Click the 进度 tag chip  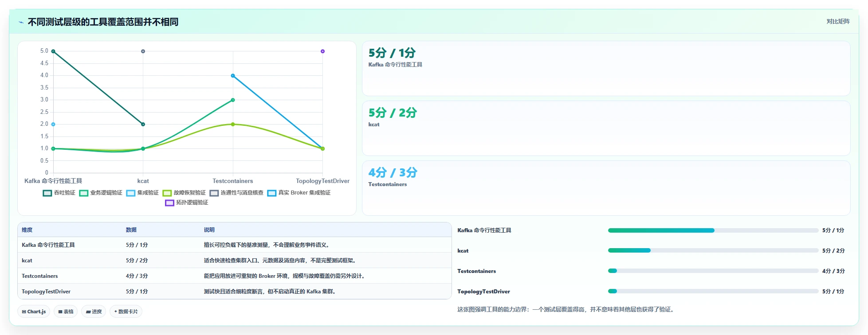(x=94, y=312)
